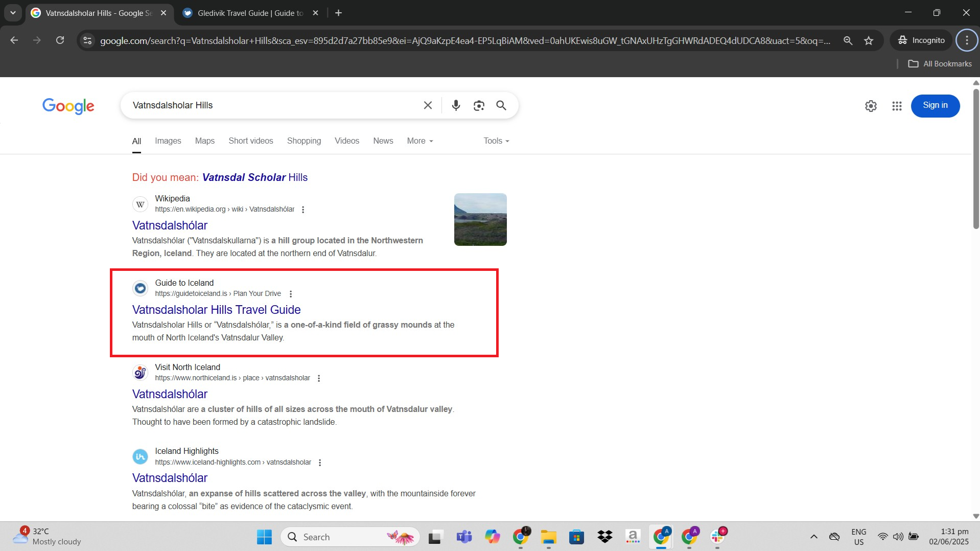The image size is (980, 551).
Task: Open Visit North Iceland Vatnsdalshólar result
Action: coord(170,394)
